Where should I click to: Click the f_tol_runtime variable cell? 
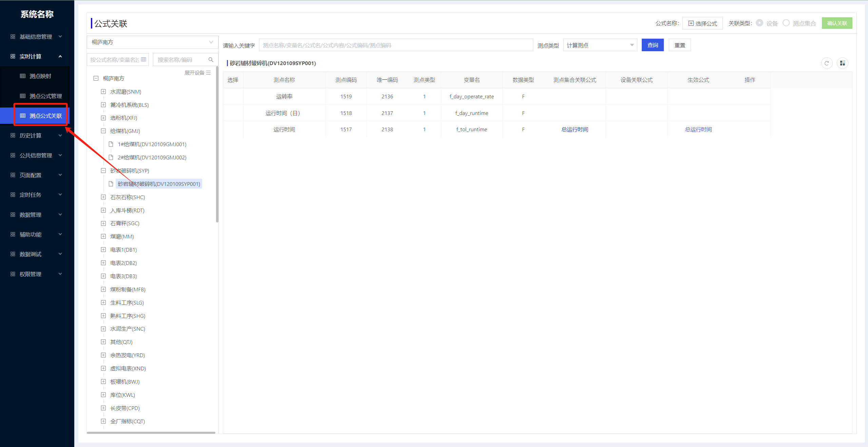click(x=472, y=129)
